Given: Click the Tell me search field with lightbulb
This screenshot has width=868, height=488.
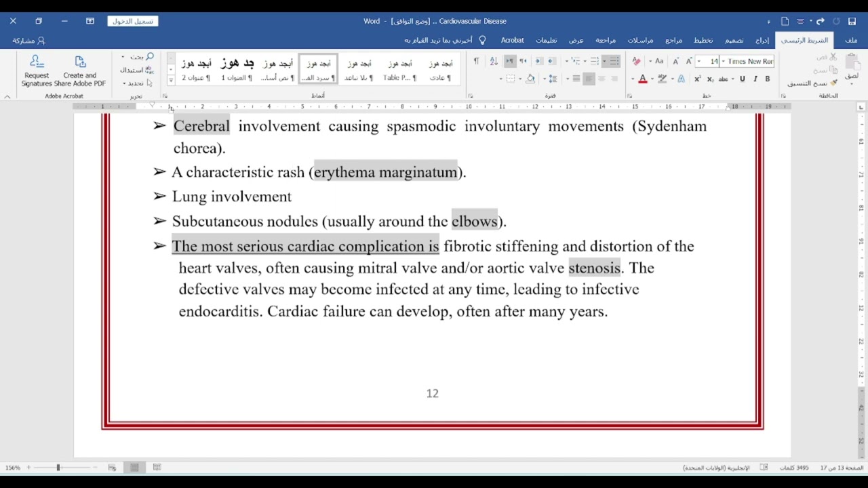Looking at the screenshot, I should pos(446,41).
